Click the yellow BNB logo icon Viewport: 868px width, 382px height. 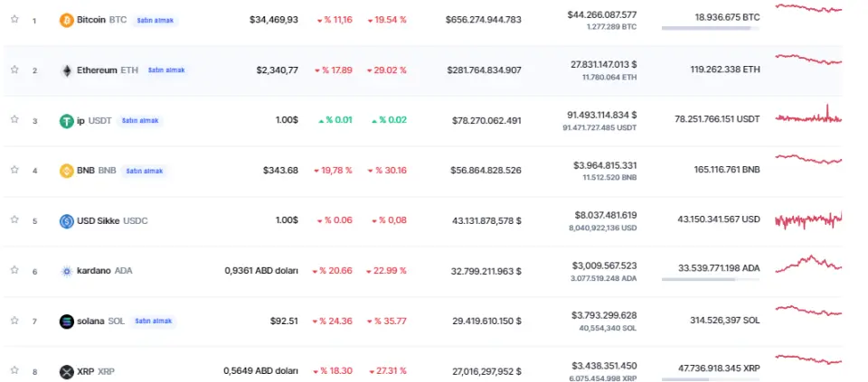click(66, 171)
